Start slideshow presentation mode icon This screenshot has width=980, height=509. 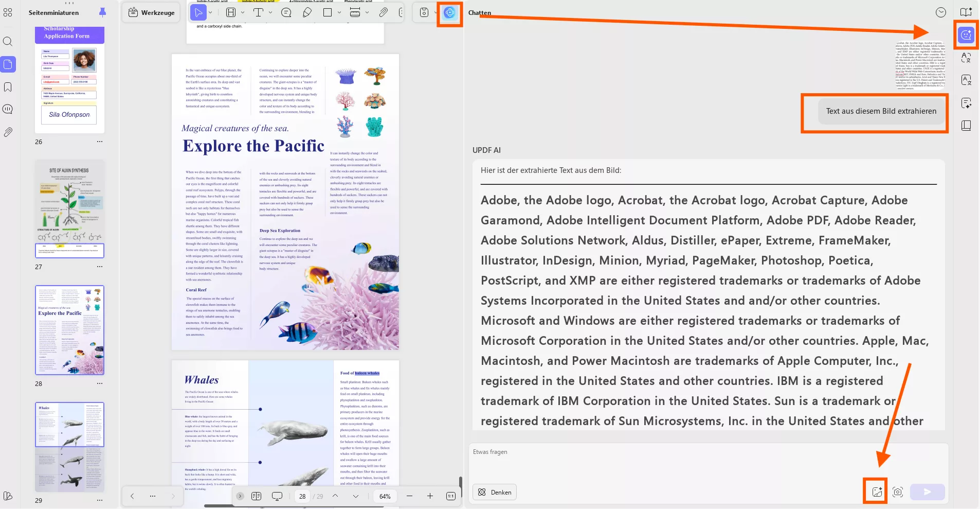(277, 496)
